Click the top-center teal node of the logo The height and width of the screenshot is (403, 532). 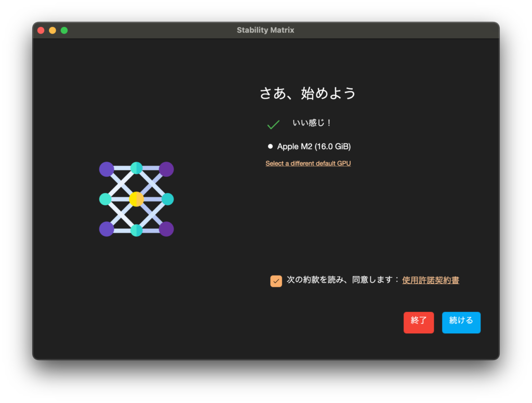pyautogui.click(x=136, y=168)
